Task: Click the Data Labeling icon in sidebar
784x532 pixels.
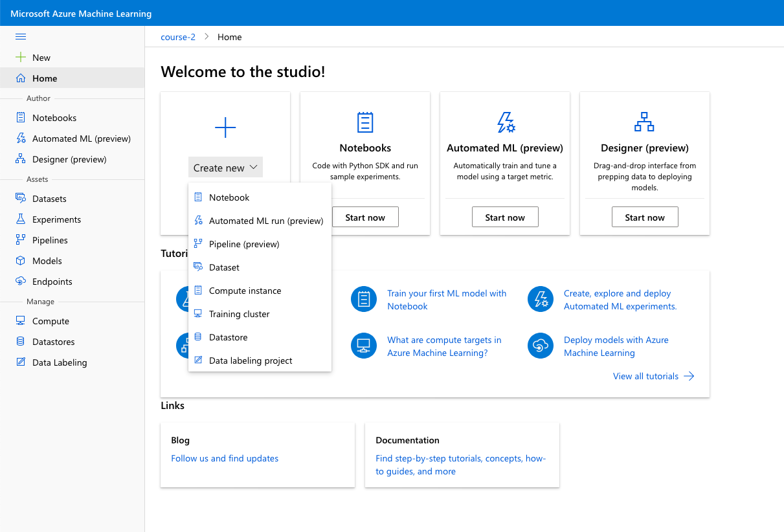Action: [21, 362]
